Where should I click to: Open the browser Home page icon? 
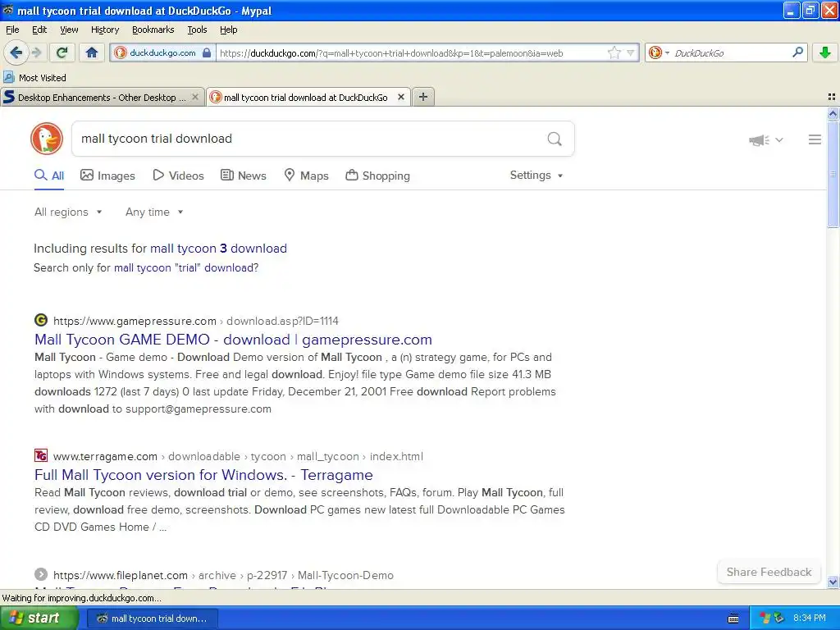[x=92, y=52]
